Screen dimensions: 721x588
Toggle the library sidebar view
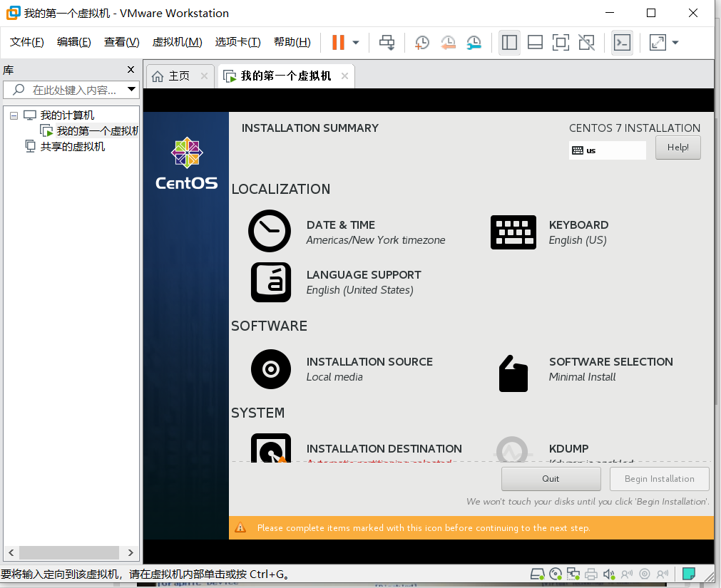click(509, 43)
